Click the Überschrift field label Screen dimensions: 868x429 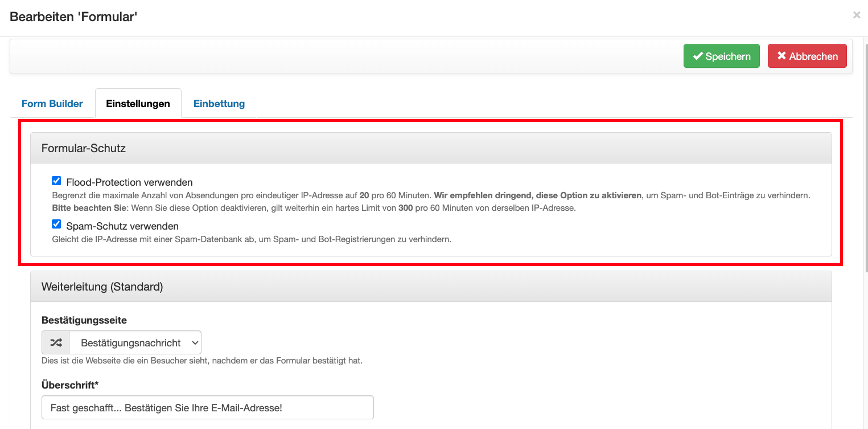click(x=69, y=385)
